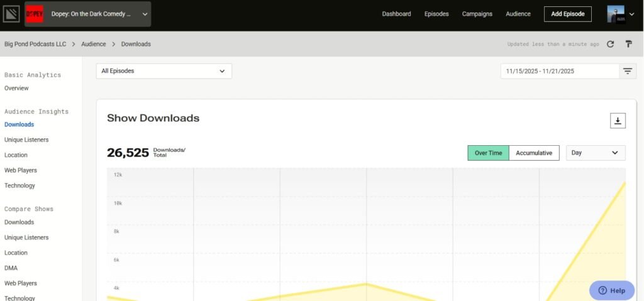The height and width of the screenshot is (301, 644).
Task: Click Big Pond Podcasts LLC breadcrumb
Action: (35, 44)
